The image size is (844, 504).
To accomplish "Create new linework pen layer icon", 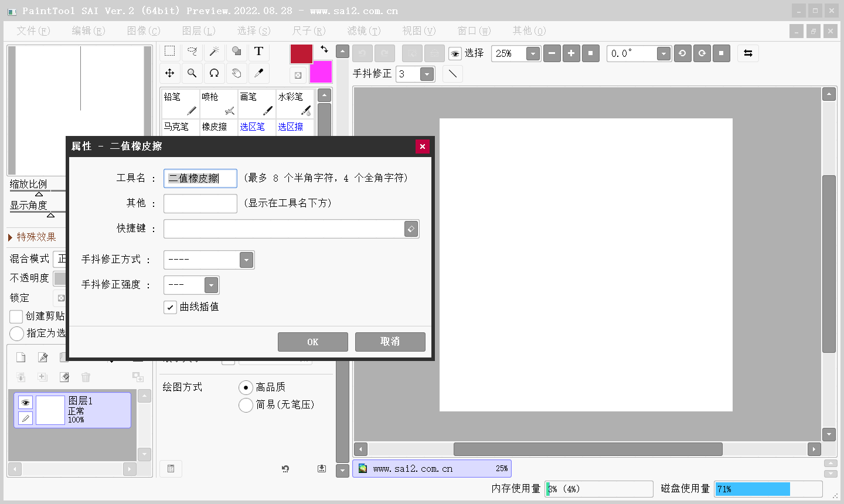I will tap(43, 357).
